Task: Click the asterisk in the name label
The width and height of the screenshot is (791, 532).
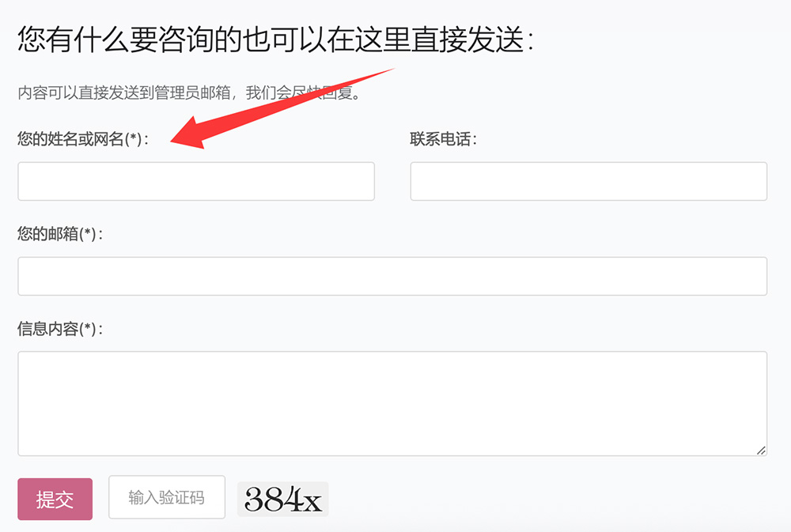Action: [133, 138]
